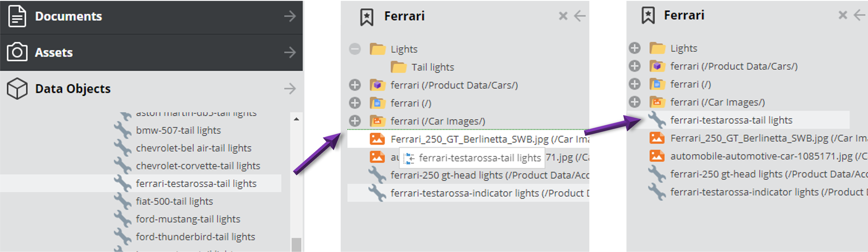
Task: Click the bookmark icon in middle Ferrari panel
Action: pyautogui.click(x=367, y=17)
